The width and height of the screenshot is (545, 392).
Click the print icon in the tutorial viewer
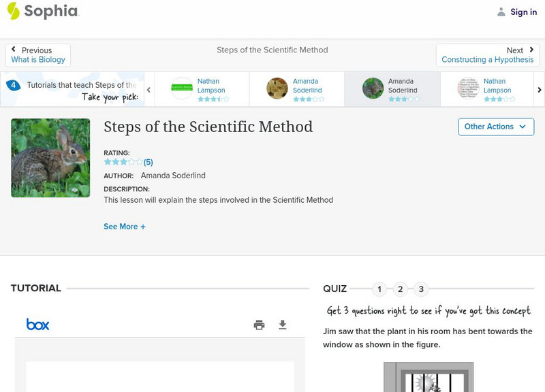click(259, 325)
